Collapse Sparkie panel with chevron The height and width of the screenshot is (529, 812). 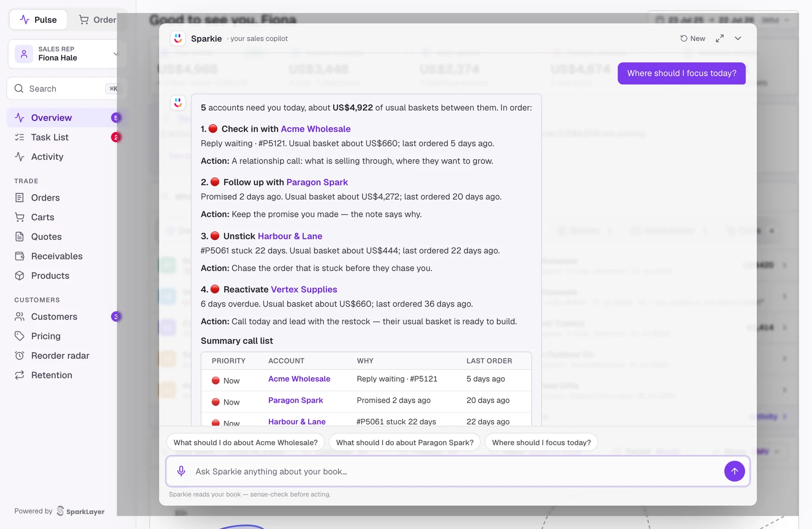click(x=738, y=39)
